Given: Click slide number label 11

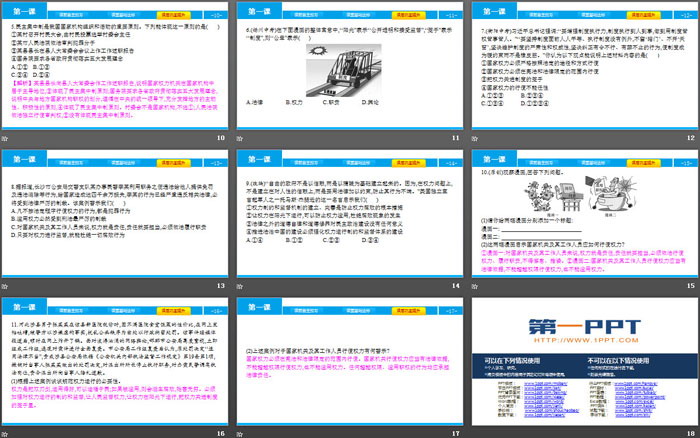Looking at the screenshot, I should 455,138.
